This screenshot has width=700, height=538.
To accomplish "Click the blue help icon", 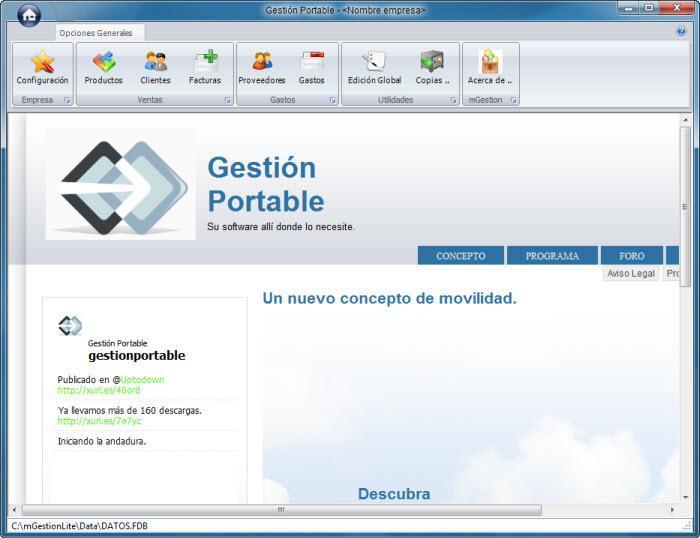I will [x=681, y=31].
